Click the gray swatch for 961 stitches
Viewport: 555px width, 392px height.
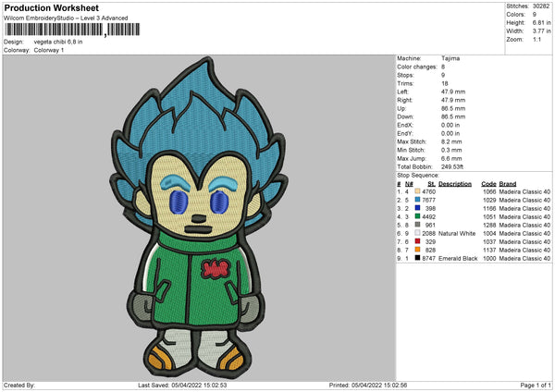[418, 225]
